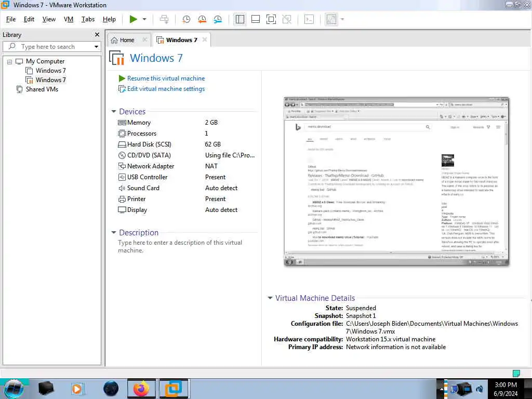Close the Windows 7 tab
Image resolution: width=532 pixels, height=399 pixels.
[x=205, y=39]
